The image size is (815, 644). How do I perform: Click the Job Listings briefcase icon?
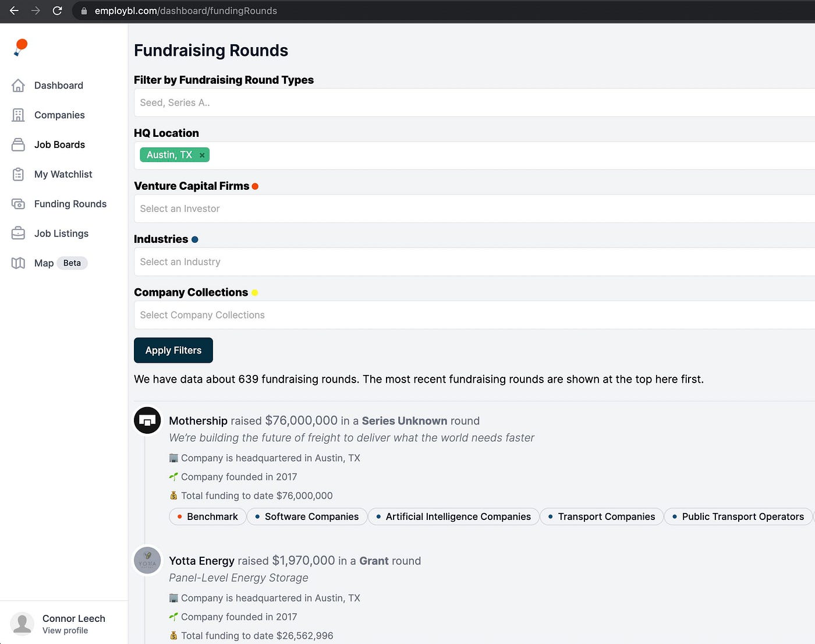tap(18, 234)
